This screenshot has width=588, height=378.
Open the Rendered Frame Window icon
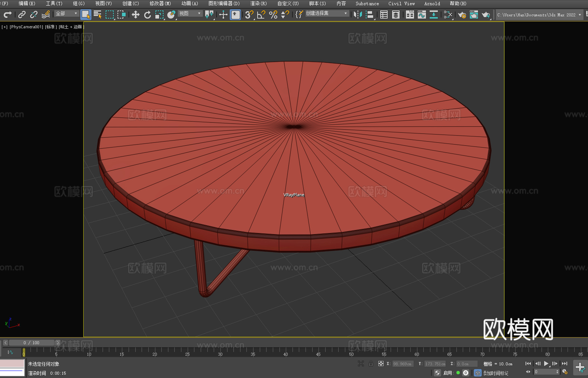(x=474, y=14)
